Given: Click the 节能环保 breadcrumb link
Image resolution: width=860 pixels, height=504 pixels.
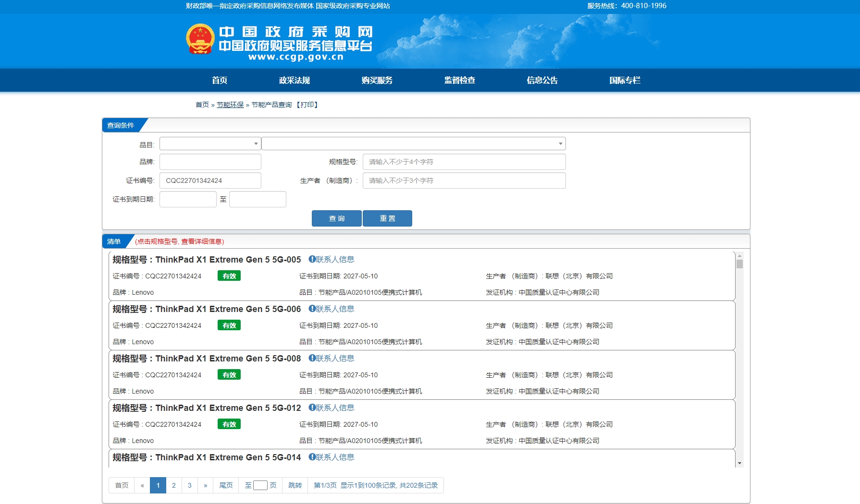Looking at the screenshot, I should pyautogui.click(x=230, y=105).
